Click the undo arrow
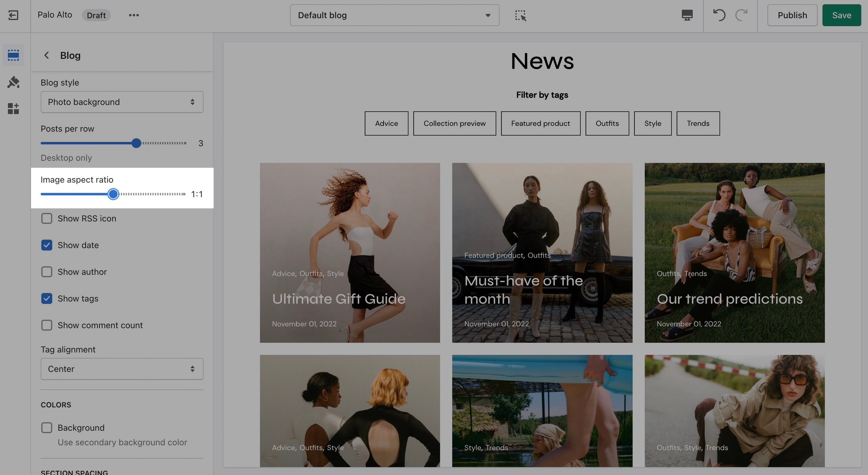This screenshot has height=475, width=868. pos(719,15)
